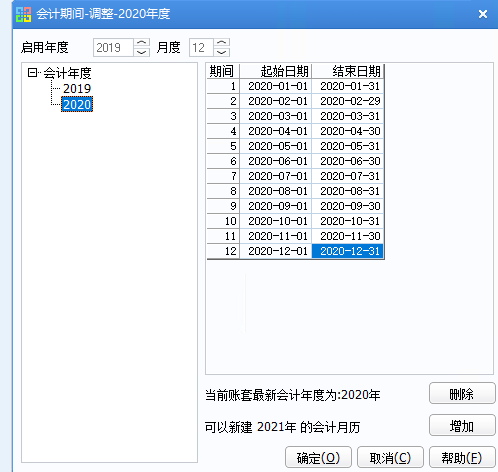Select start date 2020-02-01 cell
Viewport: 498px width, 472px height.
pos(276,101)
